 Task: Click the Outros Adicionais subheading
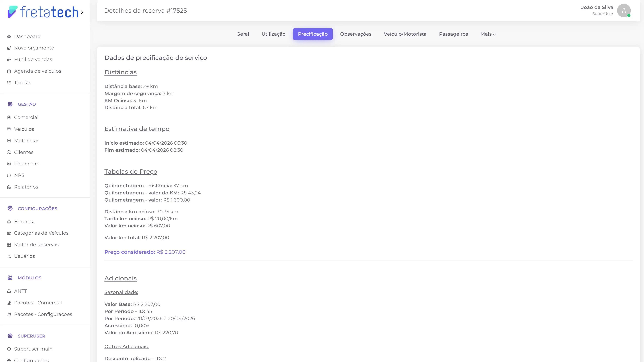pos(126,346)
